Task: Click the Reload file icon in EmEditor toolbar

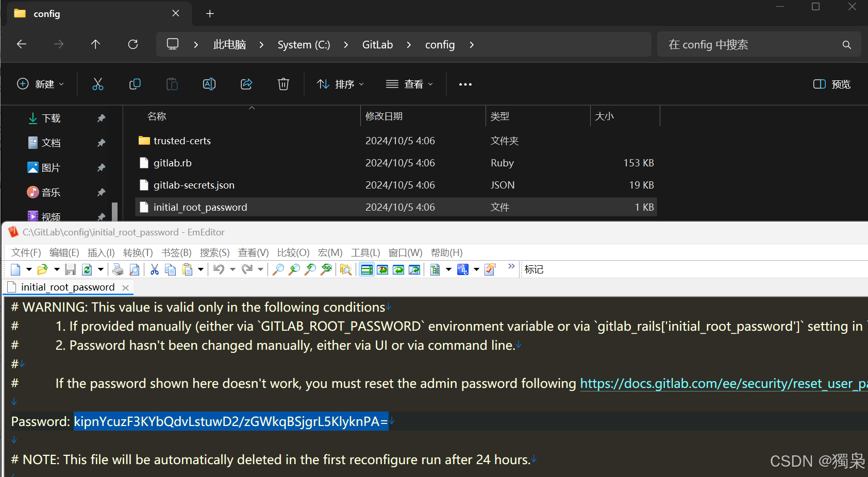Action: tap(87, 269)
